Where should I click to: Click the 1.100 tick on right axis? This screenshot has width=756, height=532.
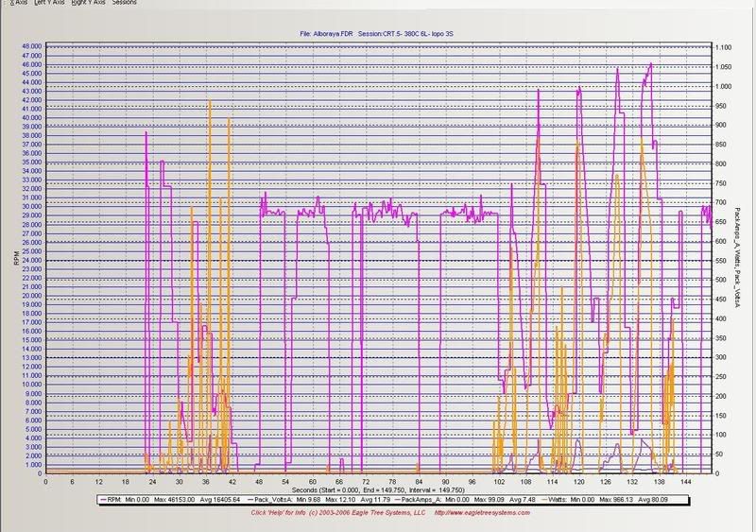(x=723, y=47)
